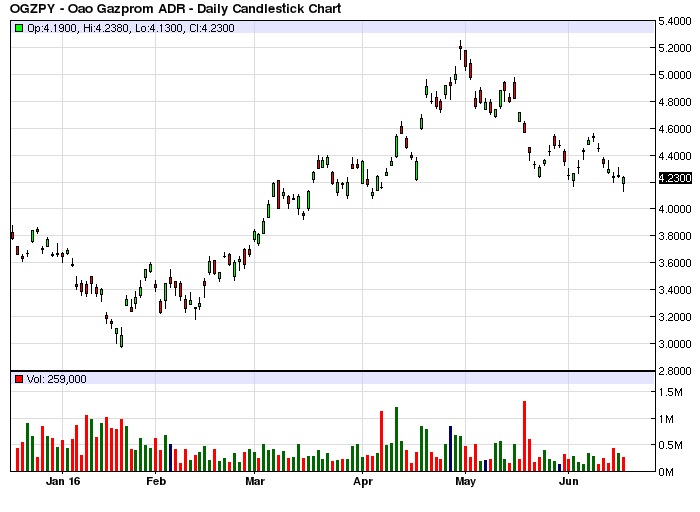Click the red square legend icon beside Vol
The width and height of the screenshot is (700, 512).
19,379
